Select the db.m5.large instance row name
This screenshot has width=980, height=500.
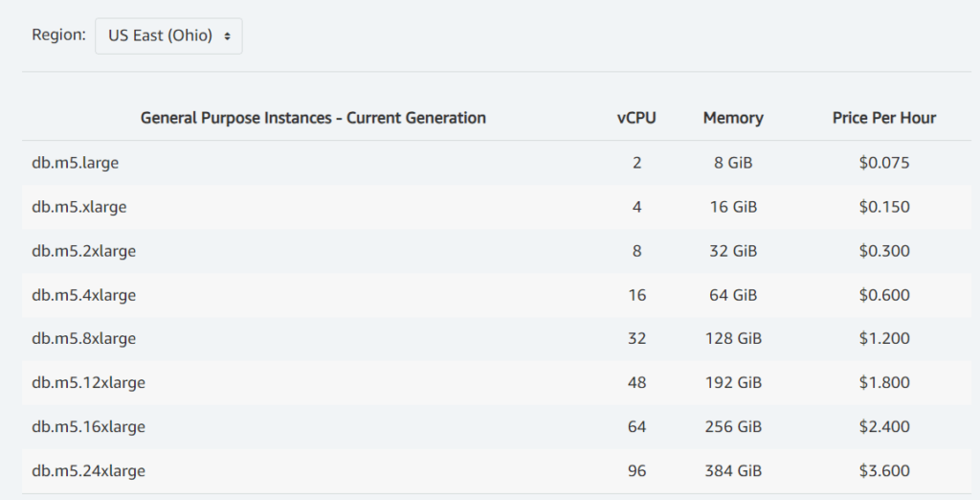point(76,163)
